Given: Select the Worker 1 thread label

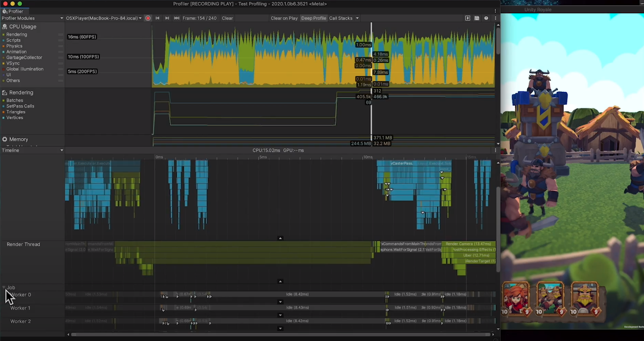Looking at the screenshot, I should pyautogui.click(x=20, y=308).
